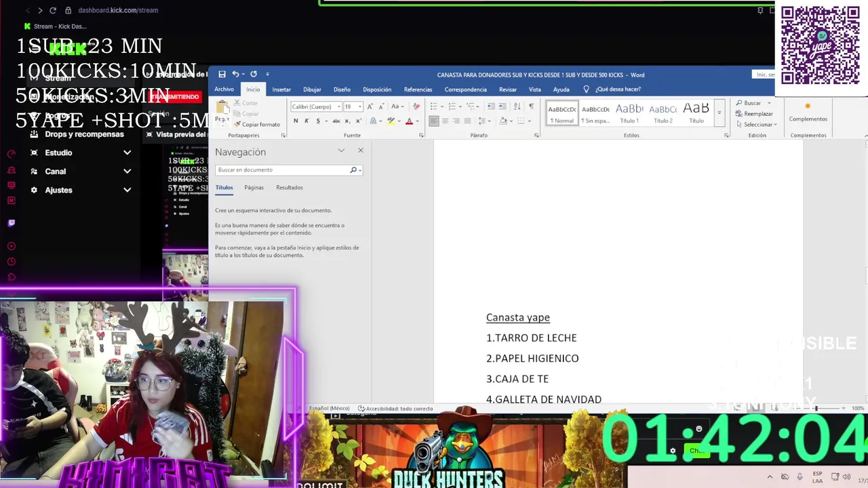Image resolution: width=868 pixels, height=488 pixels.
Task: Undo the last action in Word
Action: [235, 75]
